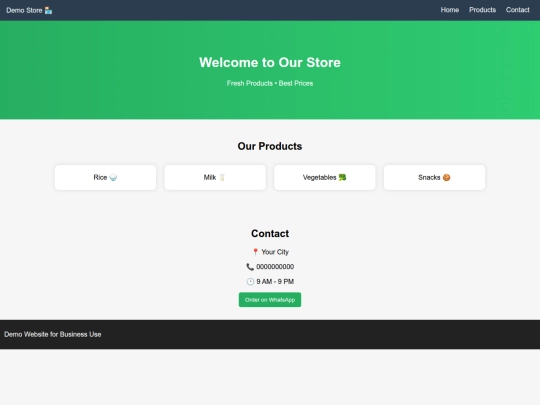Screen dimensions: 540x405
Task: Click the telephone icon
Action: tap(250, 267)
